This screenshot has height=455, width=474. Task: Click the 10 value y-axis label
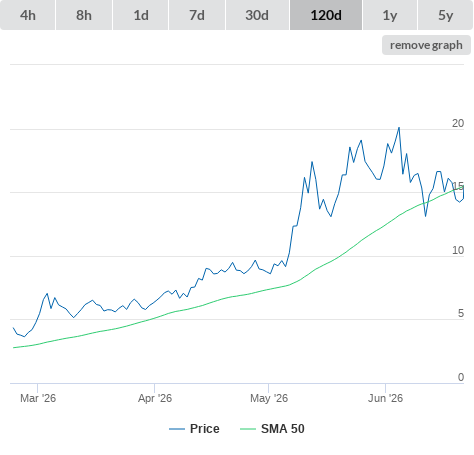point(458,250)
